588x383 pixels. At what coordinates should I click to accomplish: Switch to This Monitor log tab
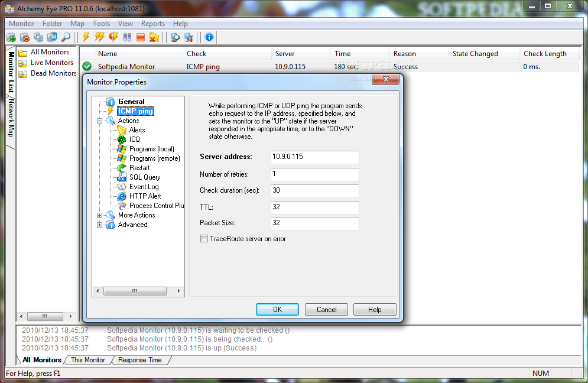tap(88, 360)
